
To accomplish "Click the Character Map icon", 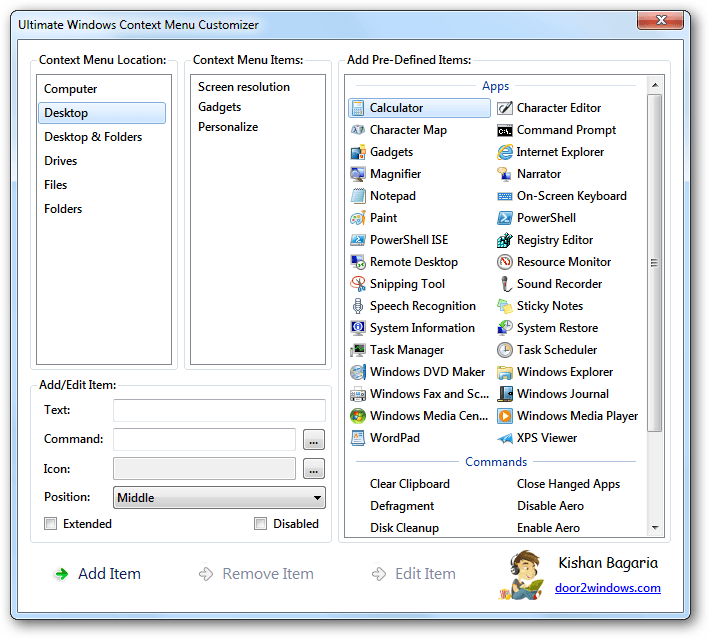I will tap(358, 130).
